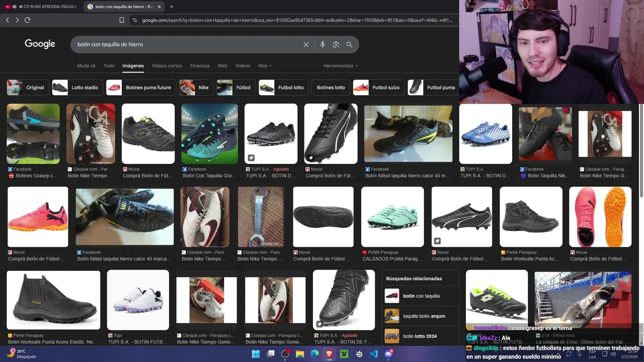Open OBS Studio from taskbar
The height and width of the screenshot is (362, 644).
(x=285, y=354)
